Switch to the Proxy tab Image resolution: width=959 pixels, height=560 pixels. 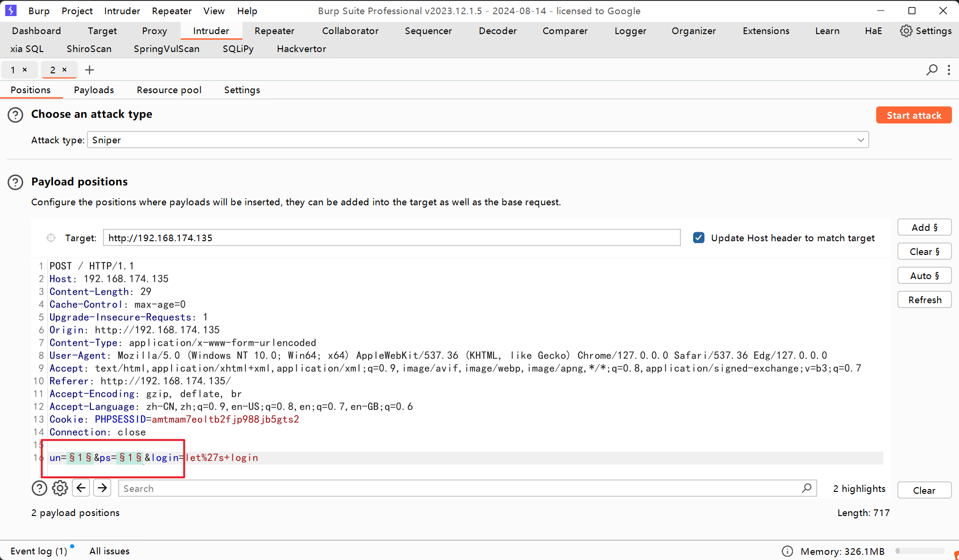[154, 31]
